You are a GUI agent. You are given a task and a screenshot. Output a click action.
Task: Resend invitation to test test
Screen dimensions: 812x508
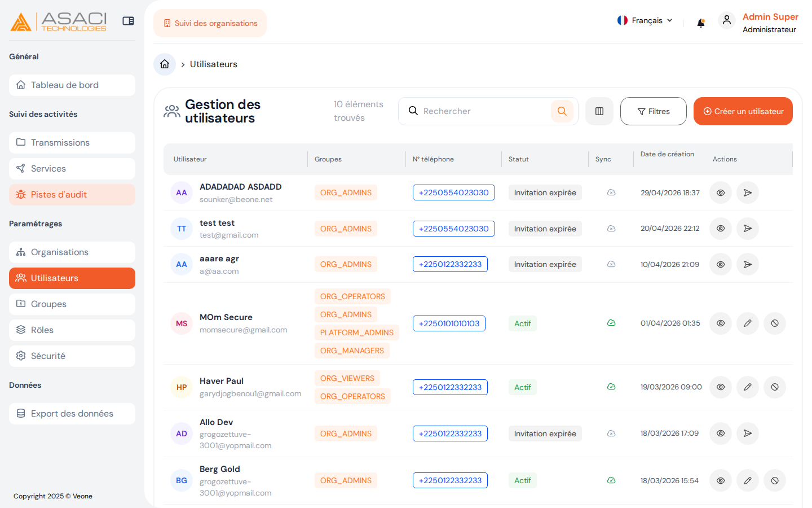click(748, 229)
